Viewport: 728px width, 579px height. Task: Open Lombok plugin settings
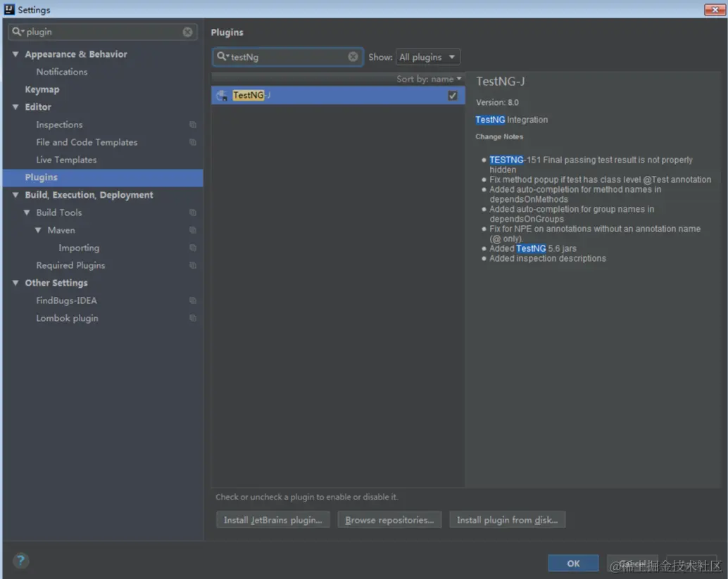tap(68, 318)
